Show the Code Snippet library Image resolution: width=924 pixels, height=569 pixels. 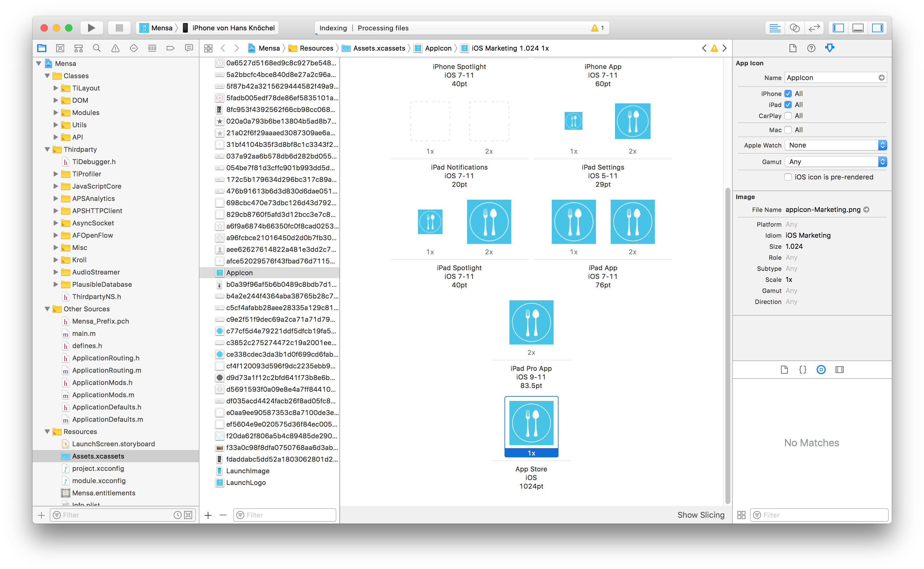point(802,370)
